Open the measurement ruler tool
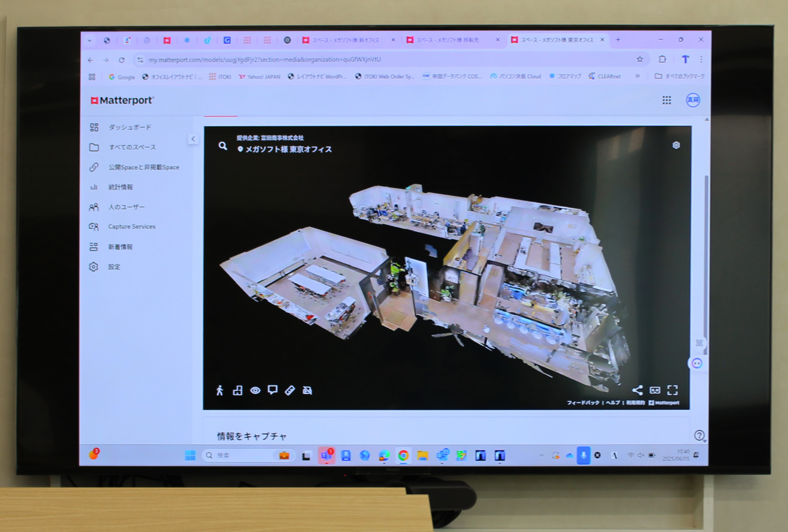Viewport: 788px width, 532px height. tap(290, 390)
